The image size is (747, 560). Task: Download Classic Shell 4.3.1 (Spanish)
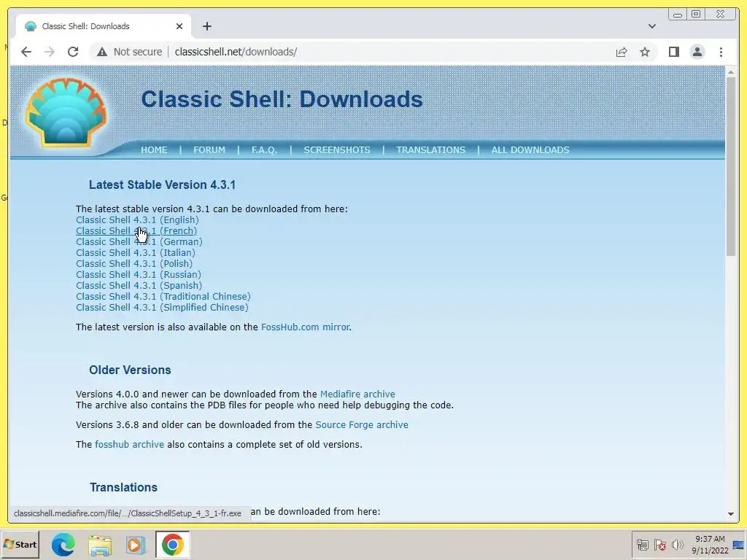pos(139,286)
